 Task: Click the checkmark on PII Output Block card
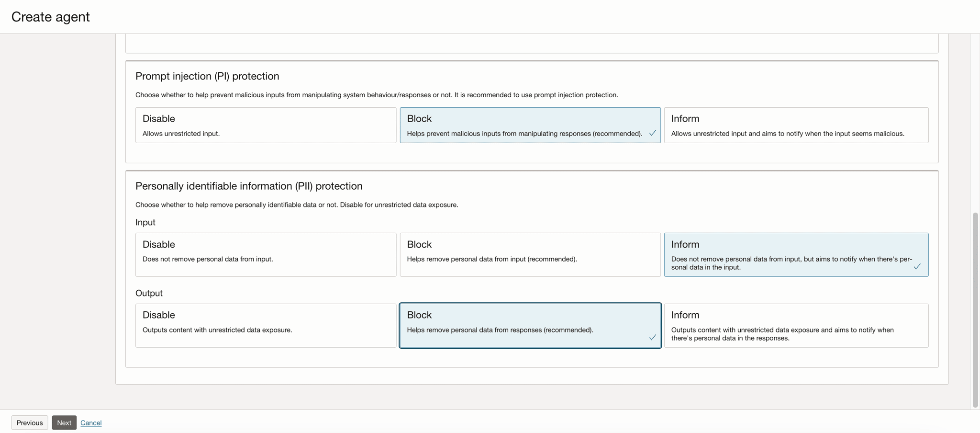pyautogui.click(x=652, y=338)
